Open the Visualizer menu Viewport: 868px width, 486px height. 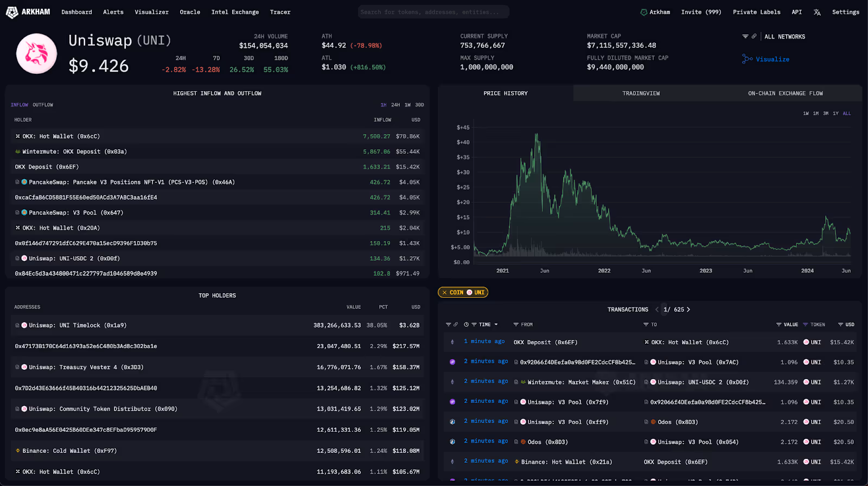[x=151, y=12]
